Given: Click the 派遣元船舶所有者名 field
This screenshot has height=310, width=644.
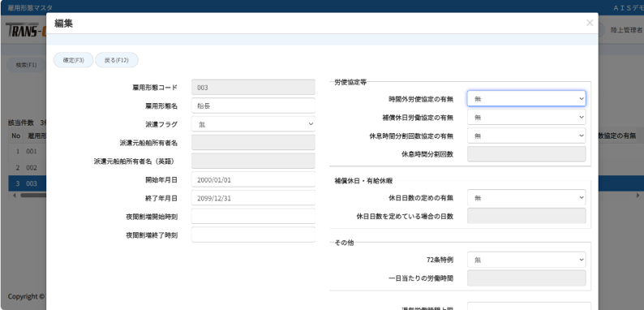Looking at the screenshot, I should click(x=253, y=142).
